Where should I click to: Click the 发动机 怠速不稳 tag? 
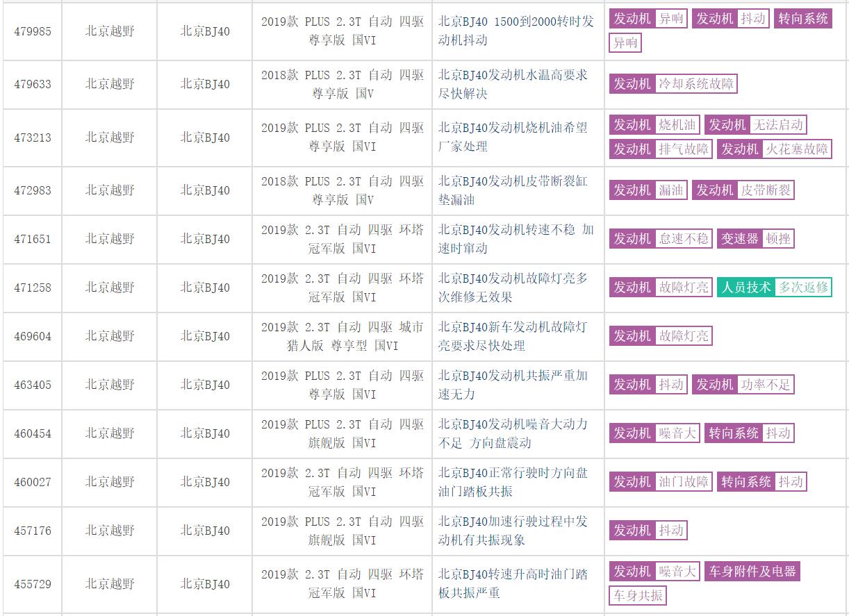(x=661, y=239)
